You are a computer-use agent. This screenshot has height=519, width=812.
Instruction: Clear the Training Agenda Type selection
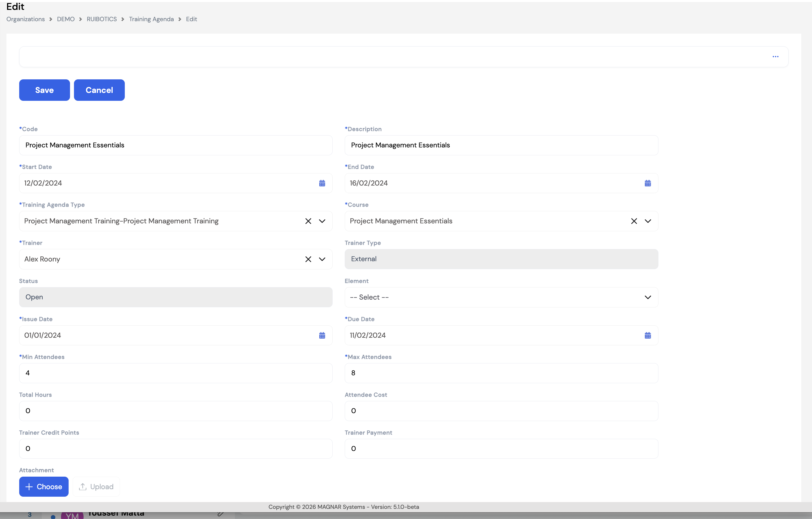click(308, 221)
